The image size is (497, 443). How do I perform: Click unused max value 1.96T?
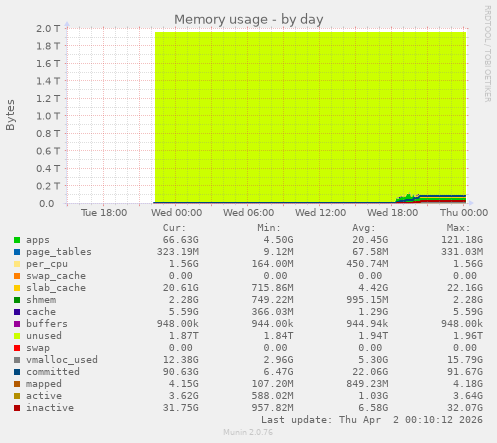468,336
